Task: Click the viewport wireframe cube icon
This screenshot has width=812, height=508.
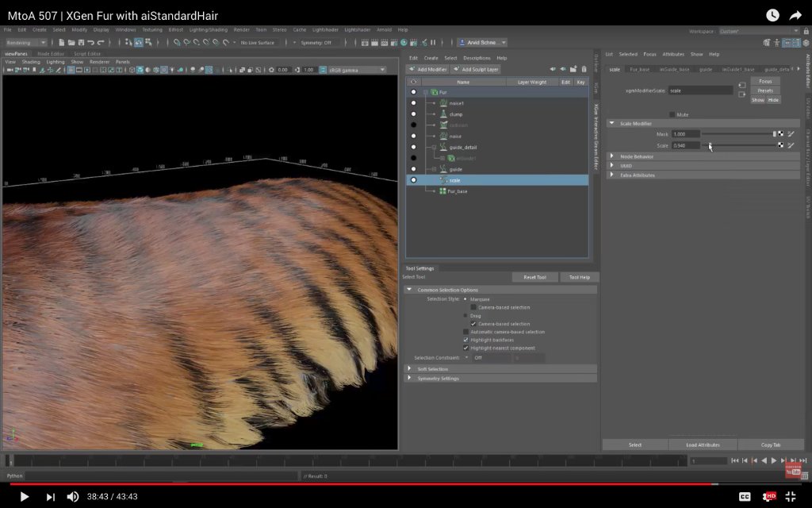Action: (x=132, y=70)
